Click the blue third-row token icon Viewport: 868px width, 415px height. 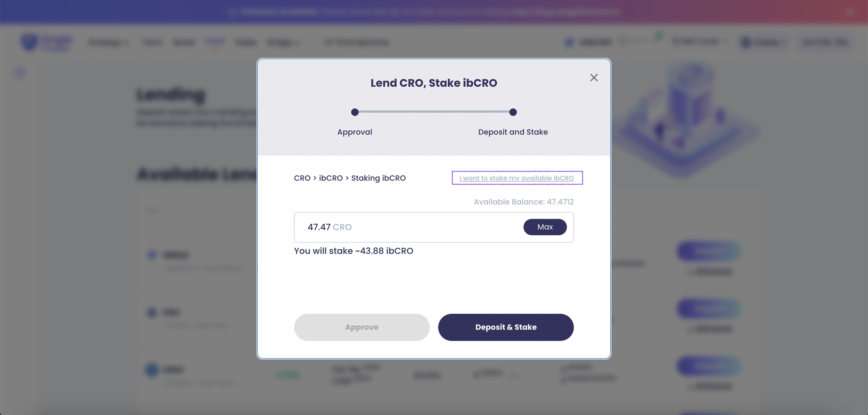click(152, 370)
